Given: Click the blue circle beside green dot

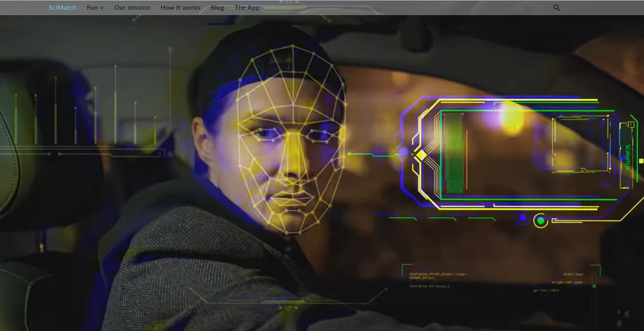Looking at the screenshot, I should point(522,218).
